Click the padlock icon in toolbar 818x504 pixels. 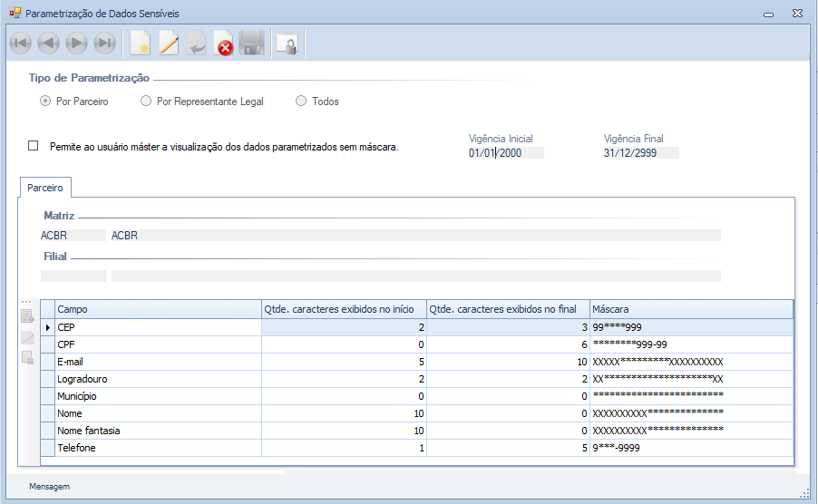pyautogui.click(x=287, y=43)
